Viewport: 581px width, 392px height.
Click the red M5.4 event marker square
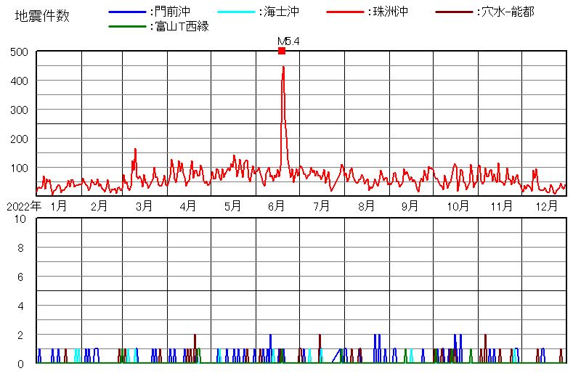pos(282,51)
